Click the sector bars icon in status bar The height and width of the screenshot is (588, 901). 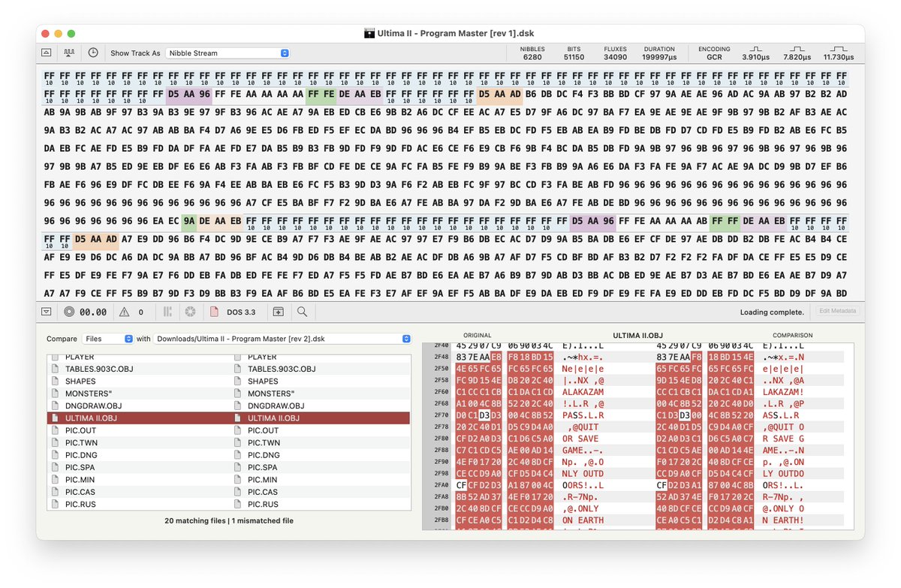click(x=168, y=312)
